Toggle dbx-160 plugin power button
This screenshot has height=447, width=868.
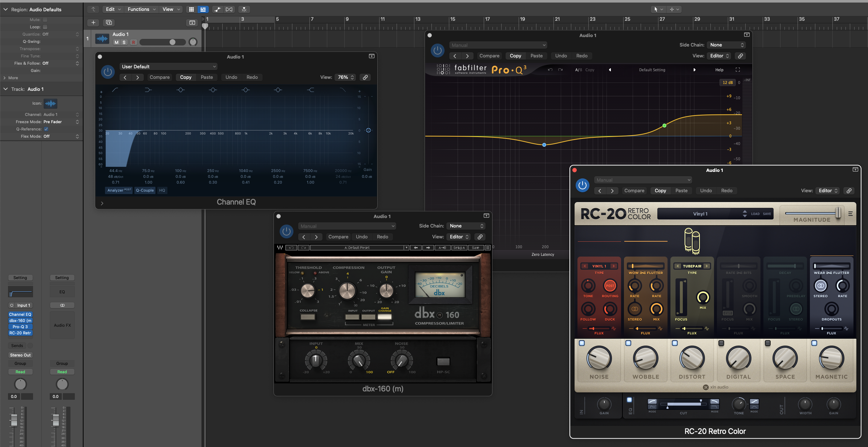coord(287,231)
